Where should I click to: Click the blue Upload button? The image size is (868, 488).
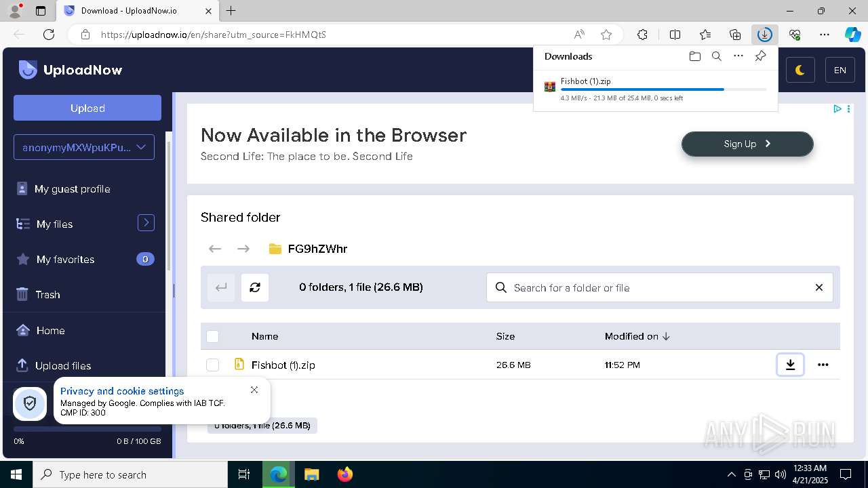87,108
